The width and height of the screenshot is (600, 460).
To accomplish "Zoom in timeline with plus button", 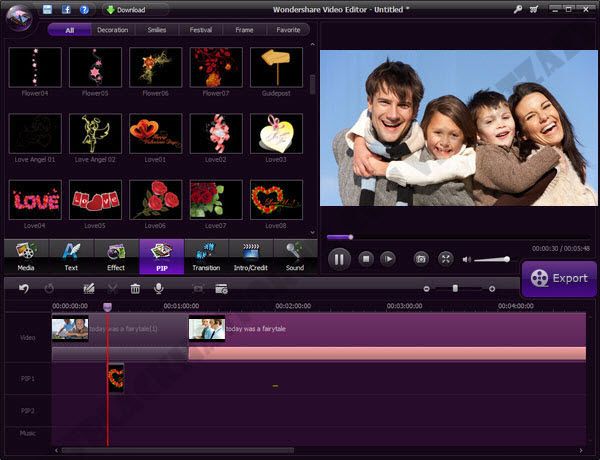I will (492, 289).
